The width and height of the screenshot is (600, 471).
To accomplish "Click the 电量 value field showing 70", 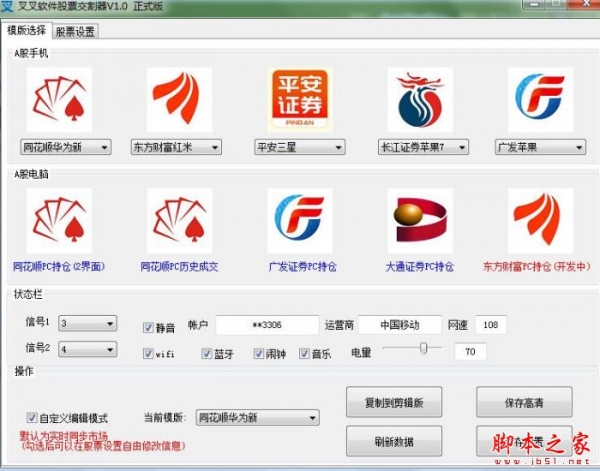I will tap(470, 351).
